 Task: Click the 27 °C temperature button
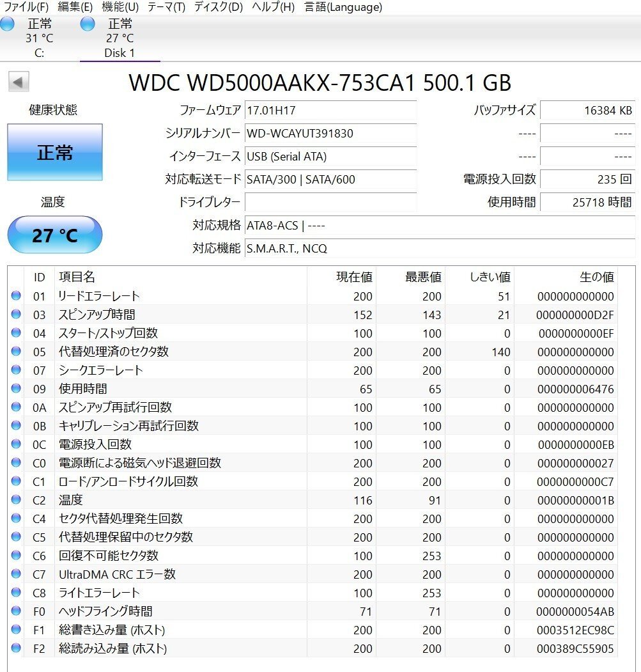click(x=55, y=235)
